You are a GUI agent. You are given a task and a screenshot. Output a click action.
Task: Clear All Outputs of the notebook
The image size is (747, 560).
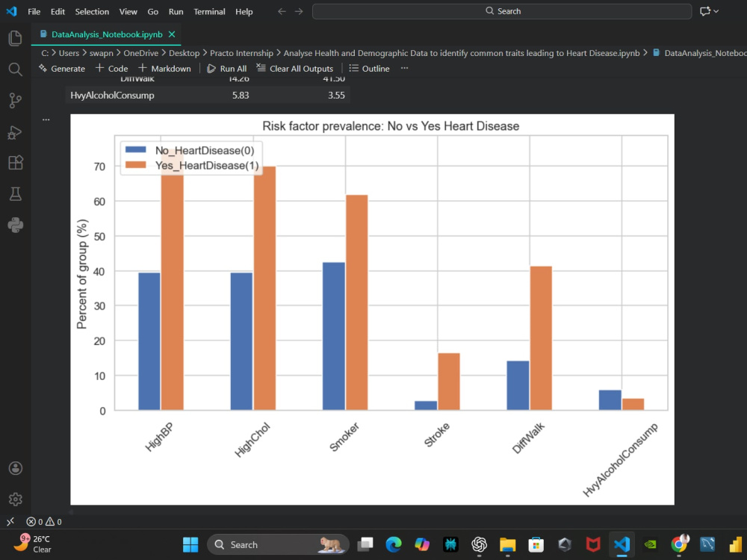click(294, 69)
